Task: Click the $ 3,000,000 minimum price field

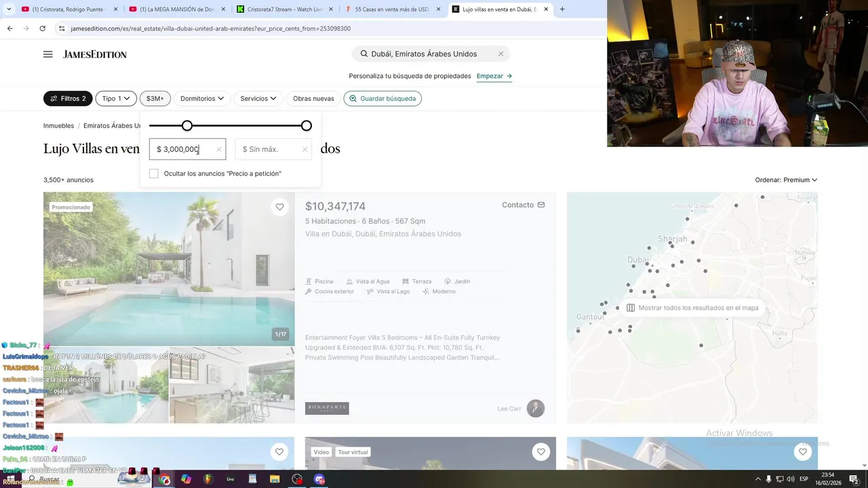Action: [187, 149]
